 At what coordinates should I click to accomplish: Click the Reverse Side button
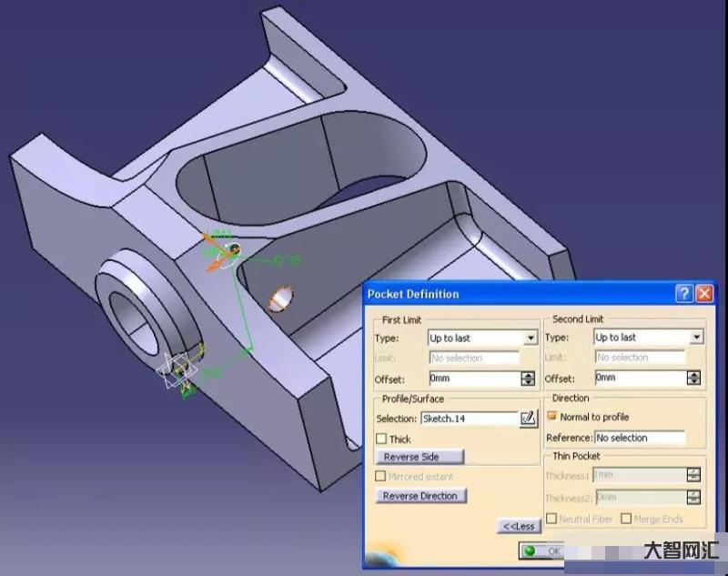click(420, 457)
